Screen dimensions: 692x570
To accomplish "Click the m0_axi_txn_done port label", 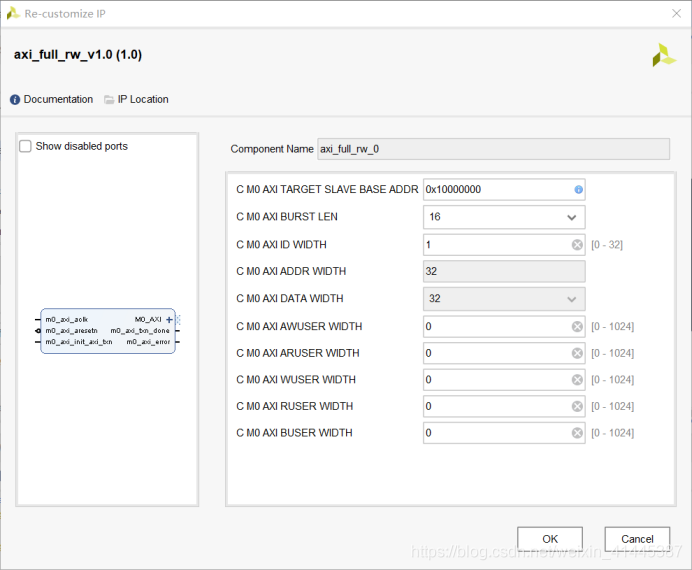I will tap(140, 330).
